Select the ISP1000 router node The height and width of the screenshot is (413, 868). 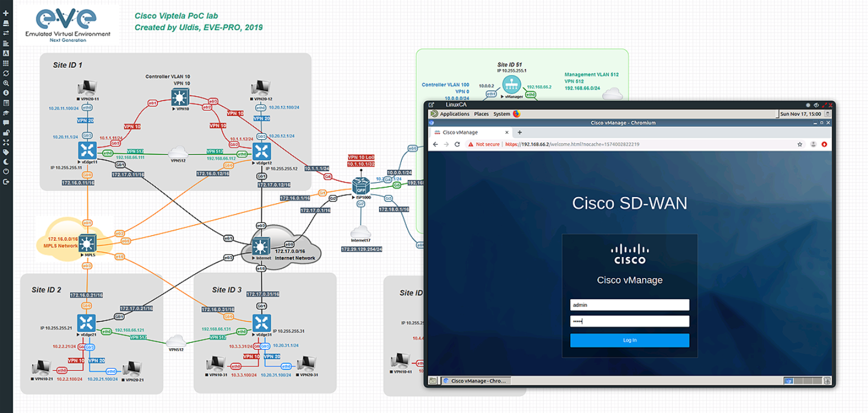click(x=362, y=185)
